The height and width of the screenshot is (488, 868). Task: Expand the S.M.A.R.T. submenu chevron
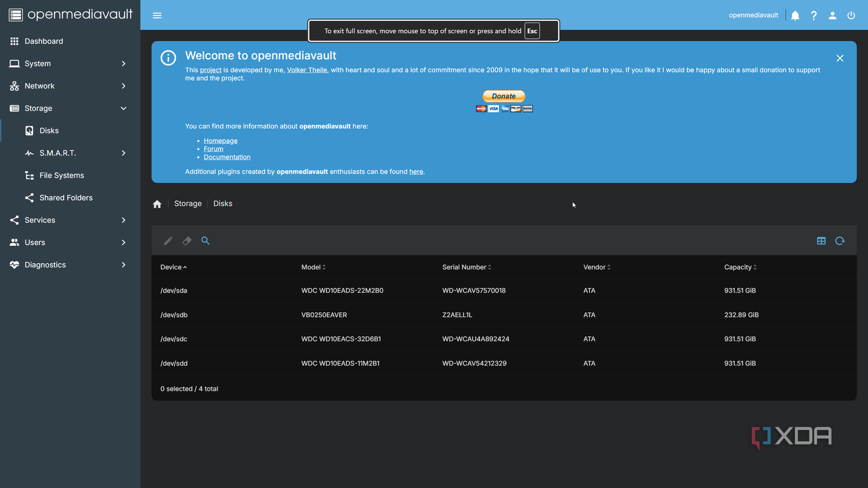pyautogui.click(x=123, y=153)
